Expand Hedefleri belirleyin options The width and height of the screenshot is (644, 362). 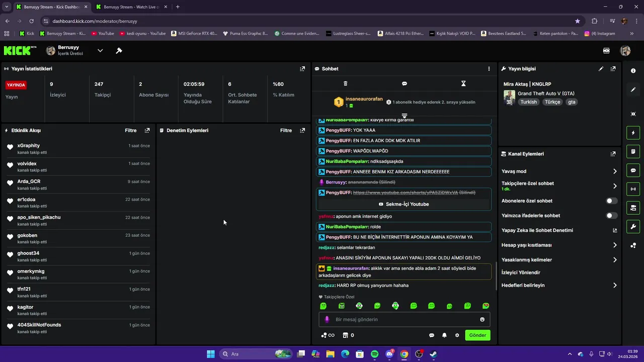(x=615, y=285)
